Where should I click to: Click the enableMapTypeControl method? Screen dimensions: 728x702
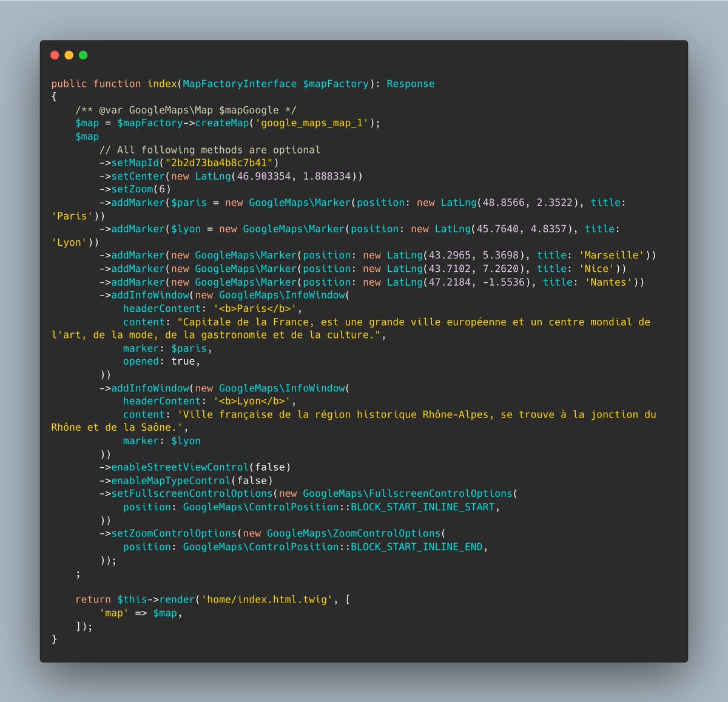coord(171,481)
